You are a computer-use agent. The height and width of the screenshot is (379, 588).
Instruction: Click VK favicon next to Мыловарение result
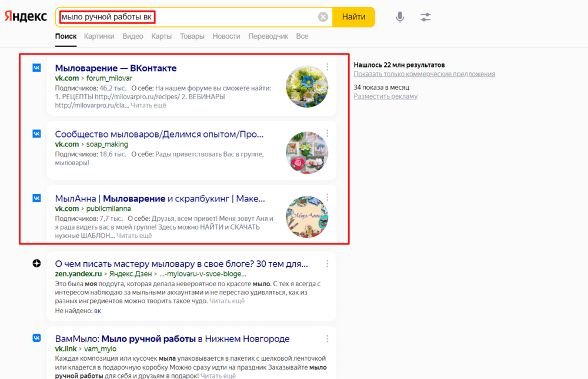pyautogui.click(x=36, y=68)
